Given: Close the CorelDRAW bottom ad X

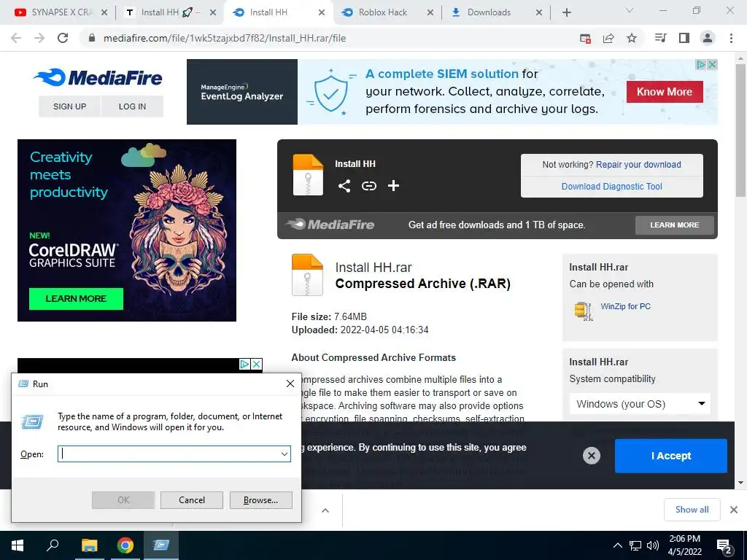Looking at the screenshot, I should coord(256,365).
